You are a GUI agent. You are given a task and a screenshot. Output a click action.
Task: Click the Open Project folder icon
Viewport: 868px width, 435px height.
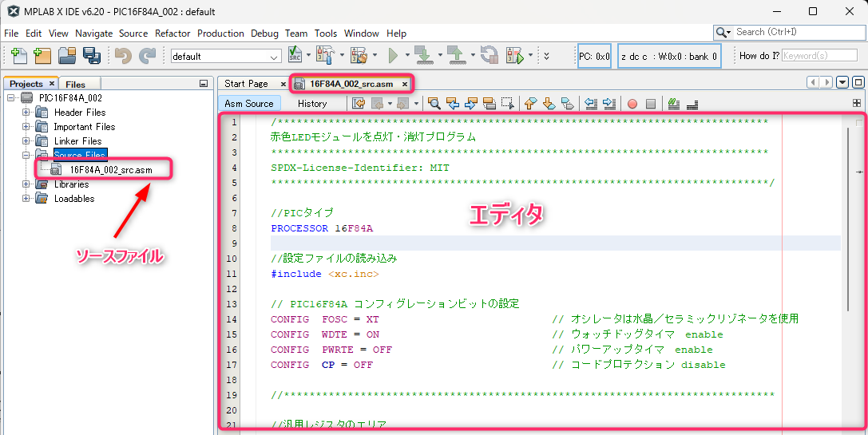click(x=67, y=55)
